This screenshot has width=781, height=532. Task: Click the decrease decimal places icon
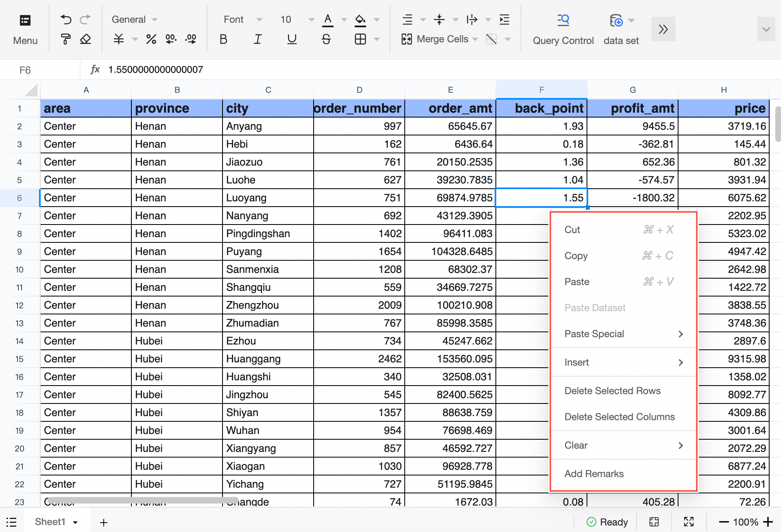click(191, 39)
